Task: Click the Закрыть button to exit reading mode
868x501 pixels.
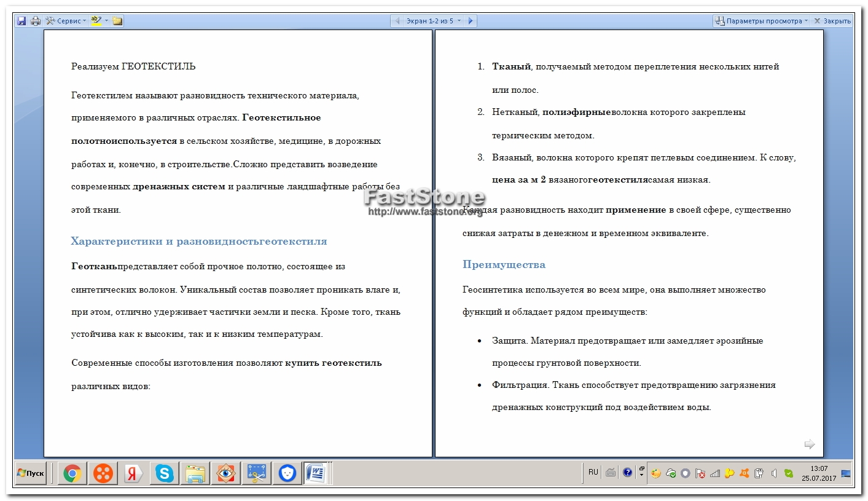Action: pyautogui.click(x=832, y=21)
